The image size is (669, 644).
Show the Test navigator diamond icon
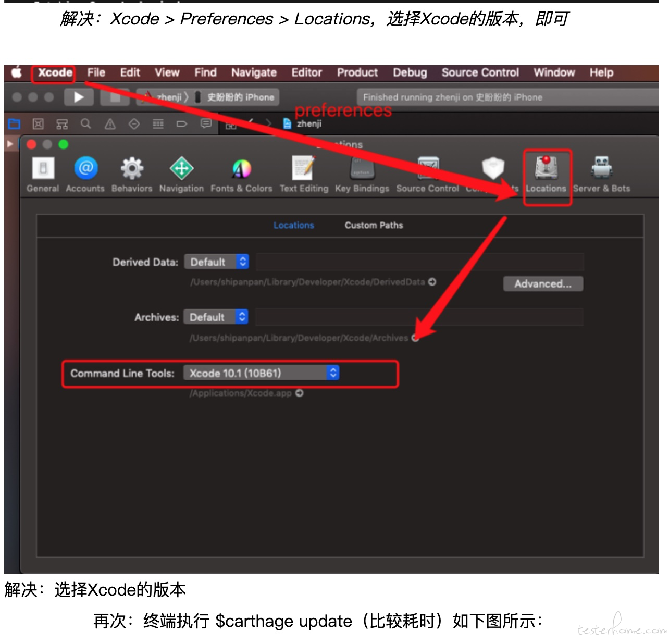click(134, 124)
